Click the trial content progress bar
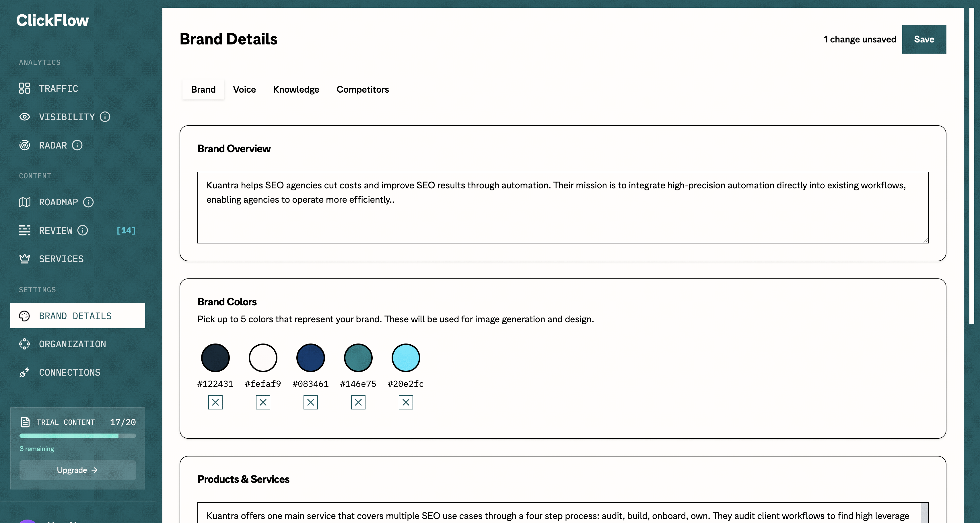The height and width of the screenshot is (523, 980). [78, 436]
